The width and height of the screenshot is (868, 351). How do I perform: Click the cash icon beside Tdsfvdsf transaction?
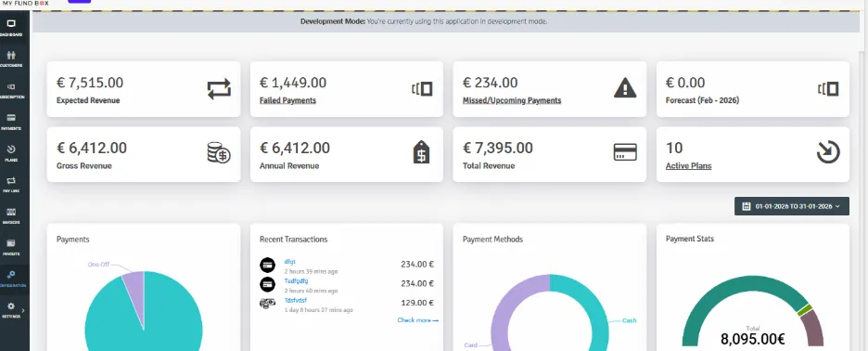267,304
